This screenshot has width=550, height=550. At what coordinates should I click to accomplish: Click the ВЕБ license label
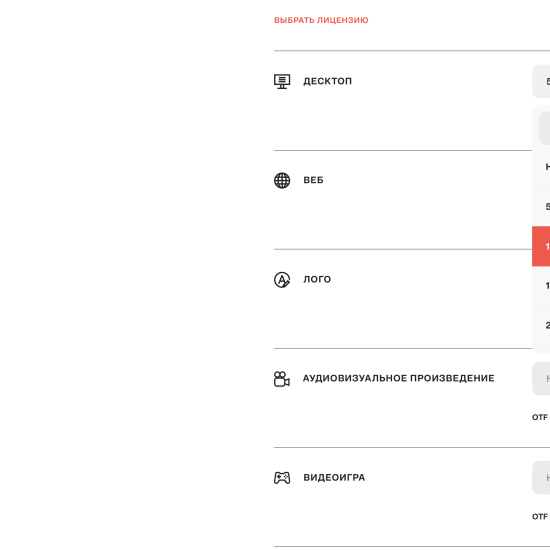click(x=313, y=180)
